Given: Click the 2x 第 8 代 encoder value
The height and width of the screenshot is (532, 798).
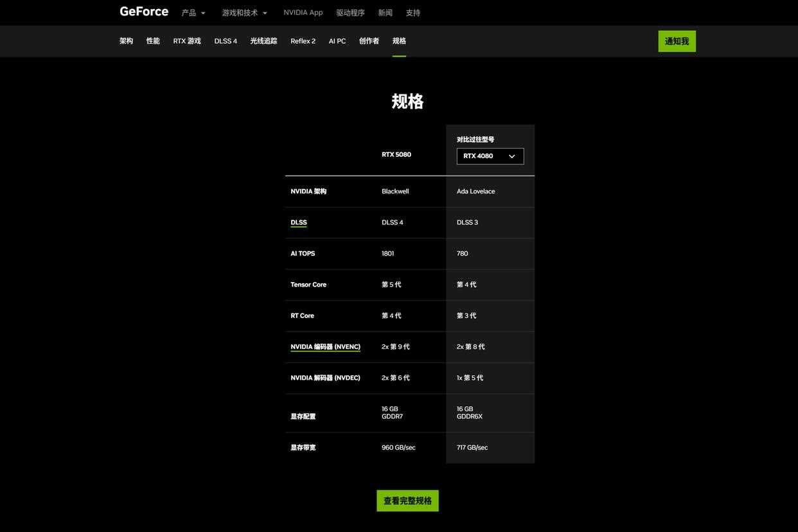Looking at the screenshot, I should tap(471, 347).
